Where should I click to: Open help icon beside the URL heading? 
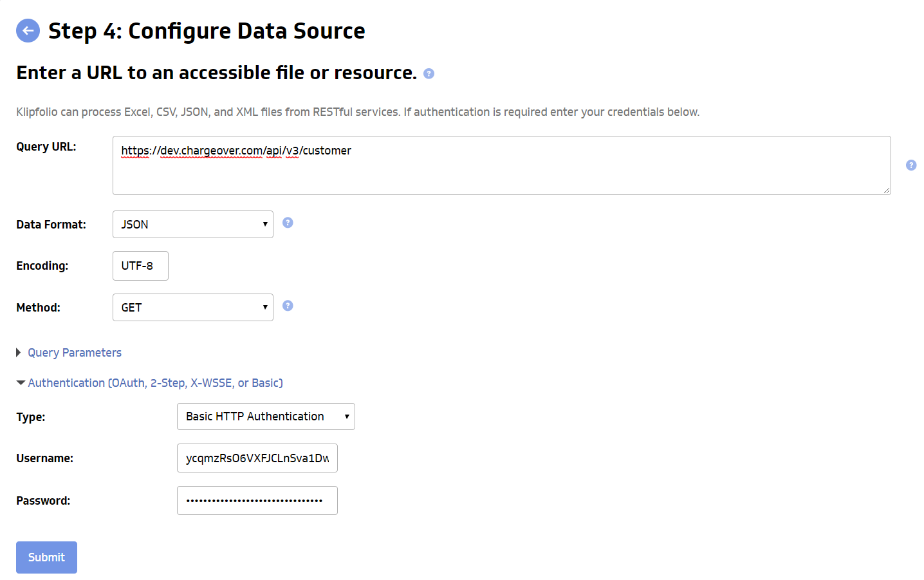pos(429,73)
